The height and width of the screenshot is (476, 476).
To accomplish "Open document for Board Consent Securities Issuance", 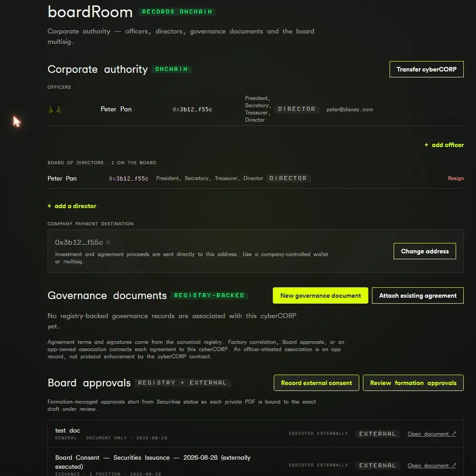I will point(432,466).
